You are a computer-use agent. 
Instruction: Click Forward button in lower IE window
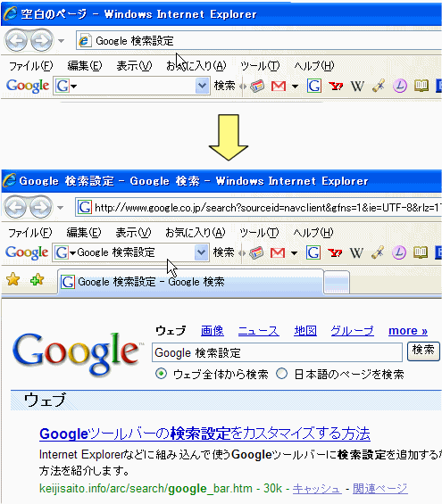click(x=41, y=207)
